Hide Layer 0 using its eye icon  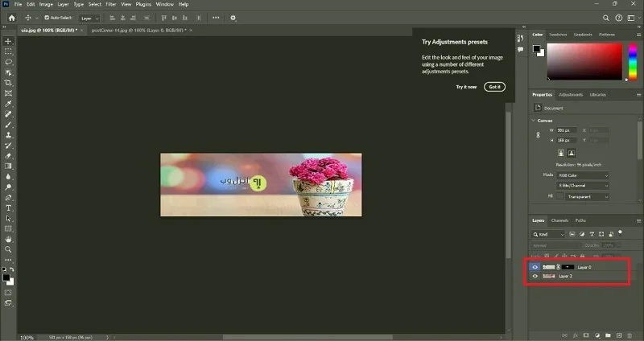[x=535, y=267]
